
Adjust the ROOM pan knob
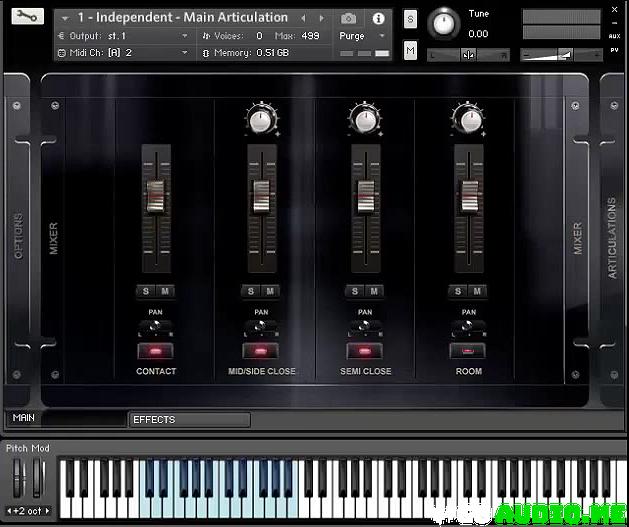[x=469, y=327]
